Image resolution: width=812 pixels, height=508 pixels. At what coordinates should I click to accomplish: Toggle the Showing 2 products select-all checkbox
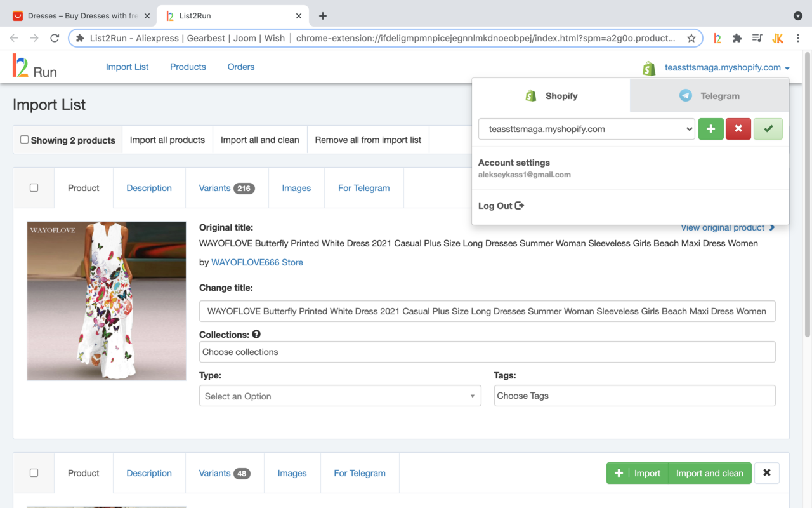pyautogui.click(x=24, y=140)
